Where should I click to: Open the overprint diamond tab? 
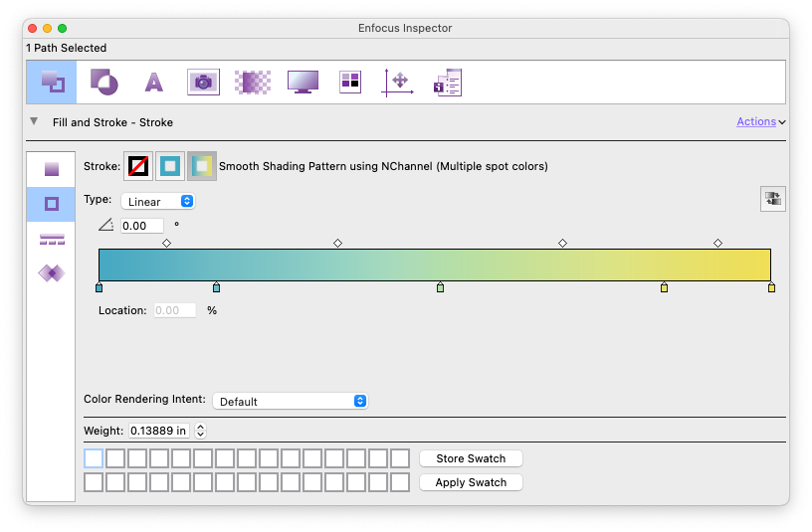pyautogui.click(x=52, y=272)
